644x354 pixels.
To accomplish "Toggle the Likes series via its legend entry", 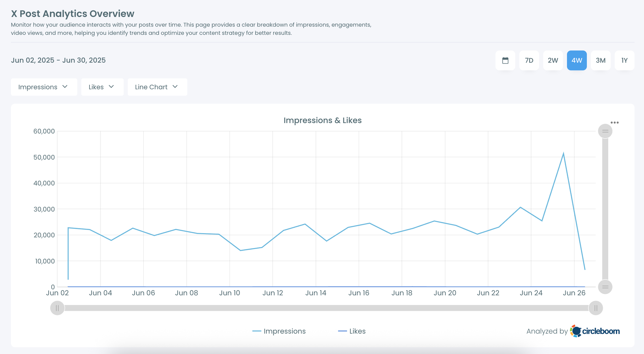I will click(357, 331).
